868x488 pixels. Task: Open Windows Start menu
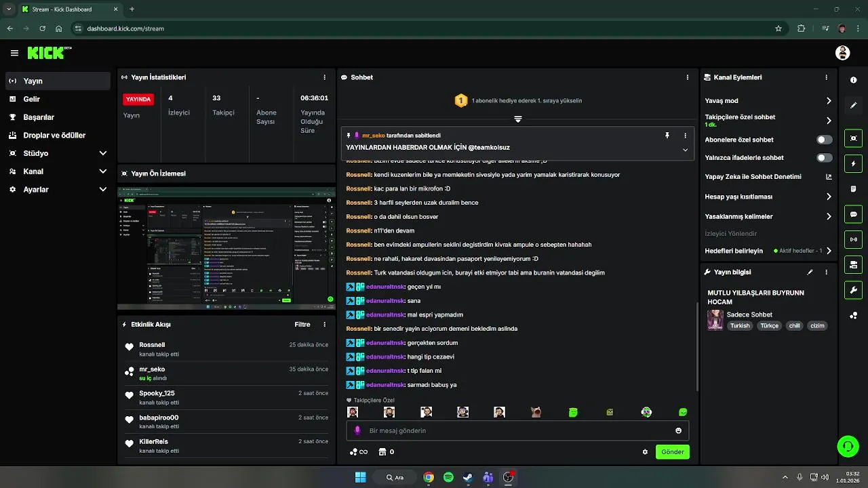tap(360, 477)
